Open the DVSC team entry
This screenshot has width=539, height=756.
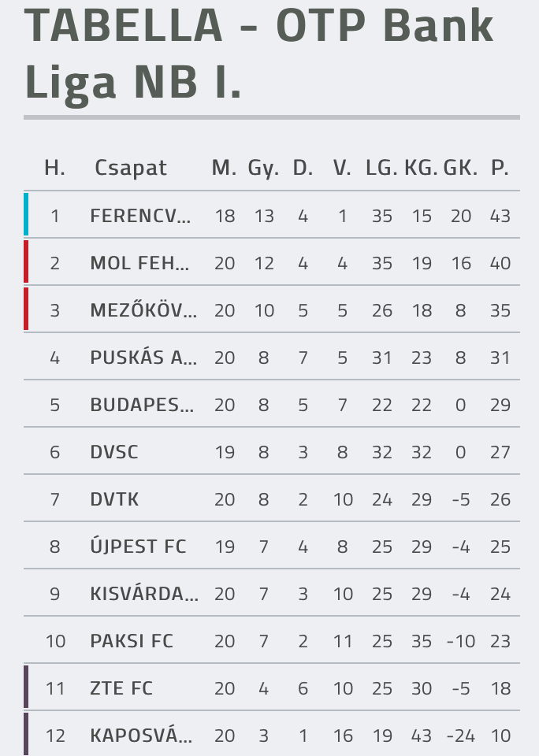pyautogui.click(x=114, y=452)
